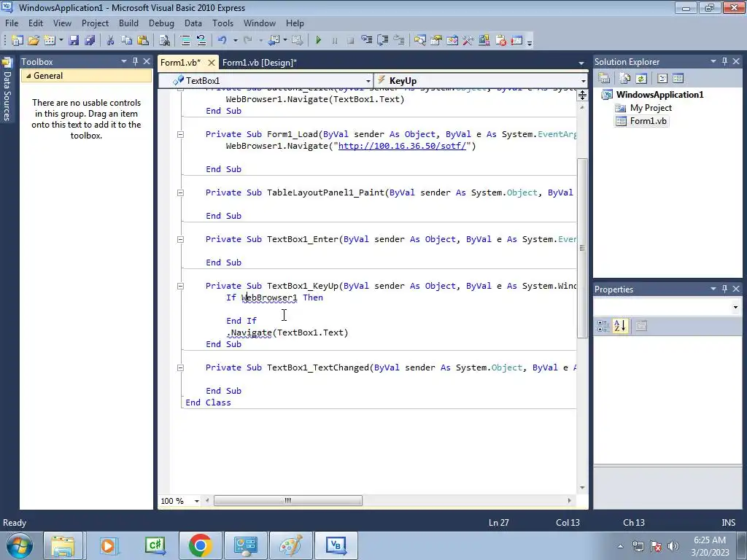
Task: Click the Cut scissors icon
Action: point(111,41)
